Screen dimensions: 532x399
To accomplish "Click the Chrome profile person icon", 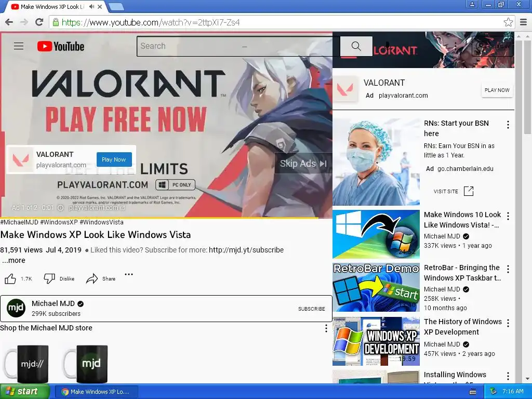I will pyautogui.click(x=472, y=4).
